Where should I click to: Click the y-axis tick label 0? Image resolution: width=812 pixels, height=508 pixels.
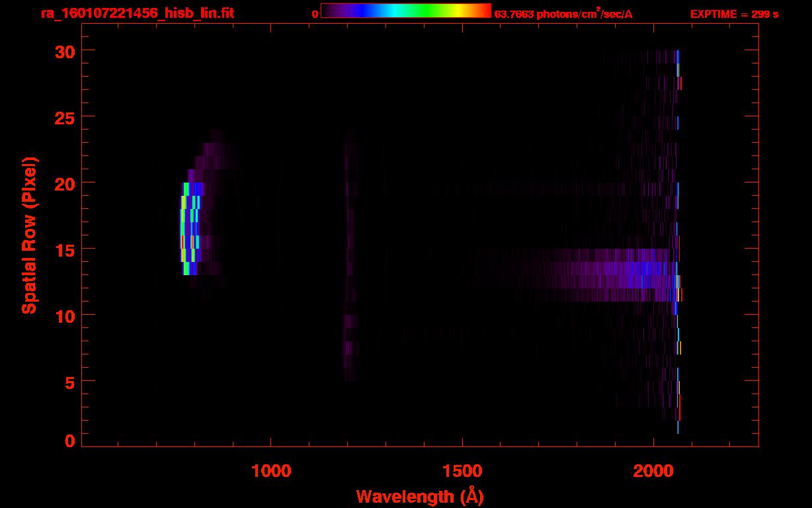pos(69,441)
